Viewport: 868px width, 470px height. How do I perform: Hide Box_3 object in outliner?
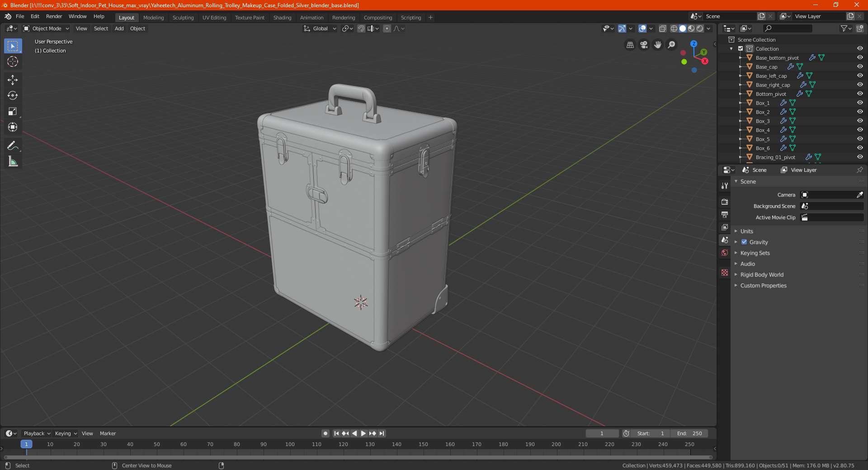pyautogui.click(x=860, y=121)
